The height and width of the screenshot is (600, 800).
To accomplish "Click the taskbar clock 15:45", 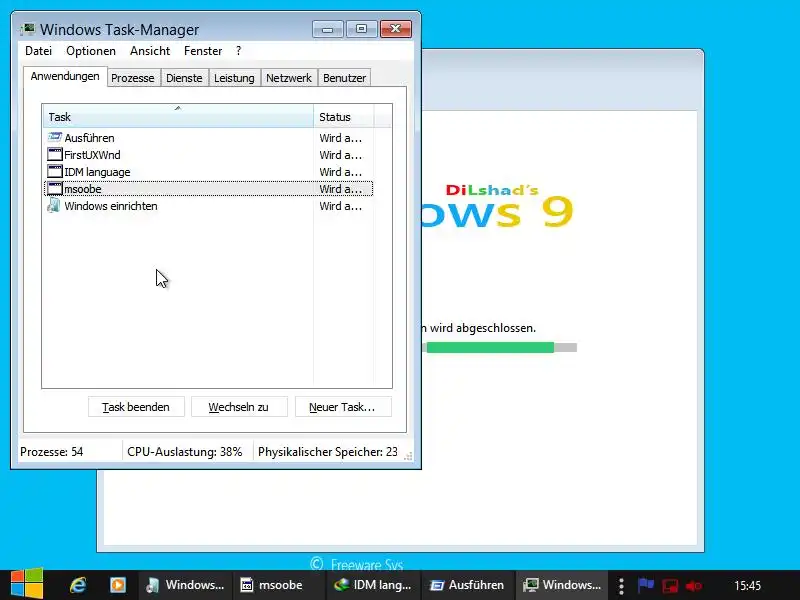I will pos(747,586).
